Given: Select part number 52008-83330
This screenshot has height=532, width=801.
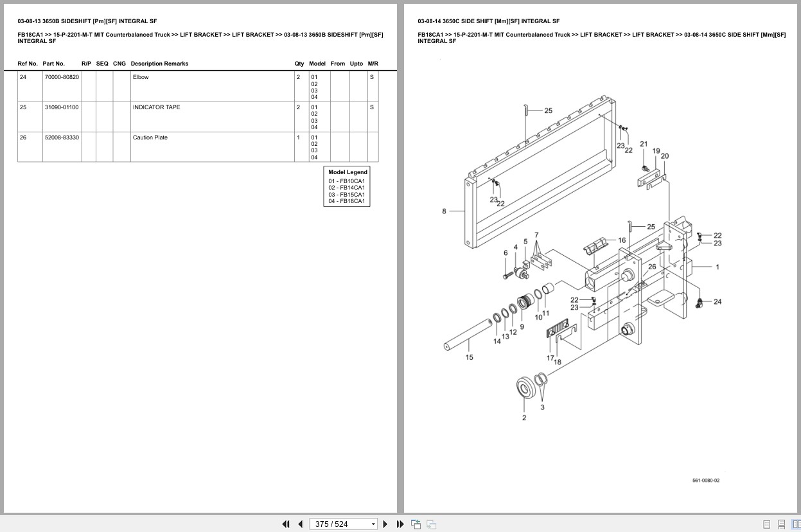Looking at the screenshot, I should click(x=62, y=137).
